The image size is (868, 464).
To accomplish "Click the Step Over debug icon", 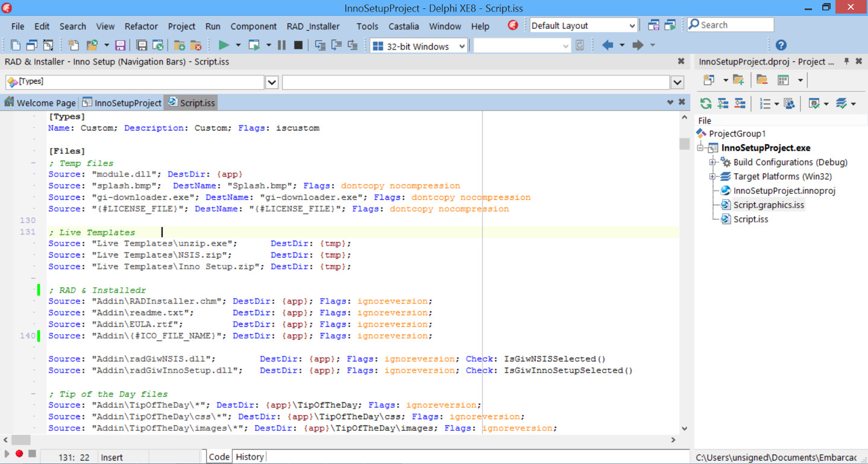I will pyautogui.click(x=336, y=45).
